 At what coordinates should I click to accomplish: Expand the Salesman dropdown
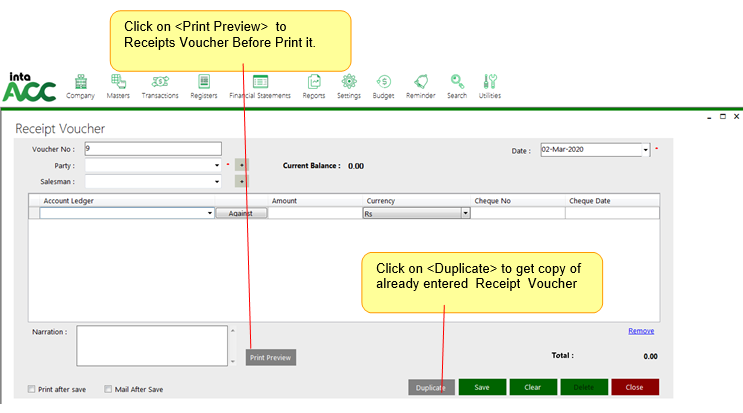point(217,182)
